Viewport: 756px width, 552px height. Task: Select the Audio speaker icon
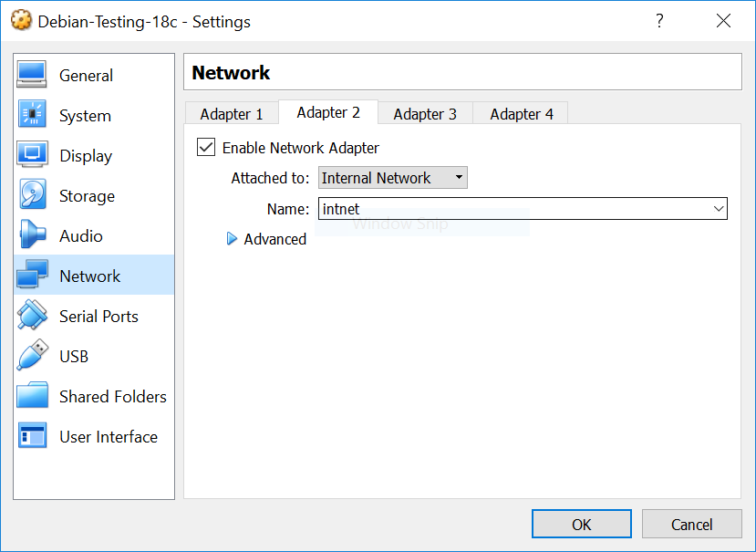(x=32, y=235)
